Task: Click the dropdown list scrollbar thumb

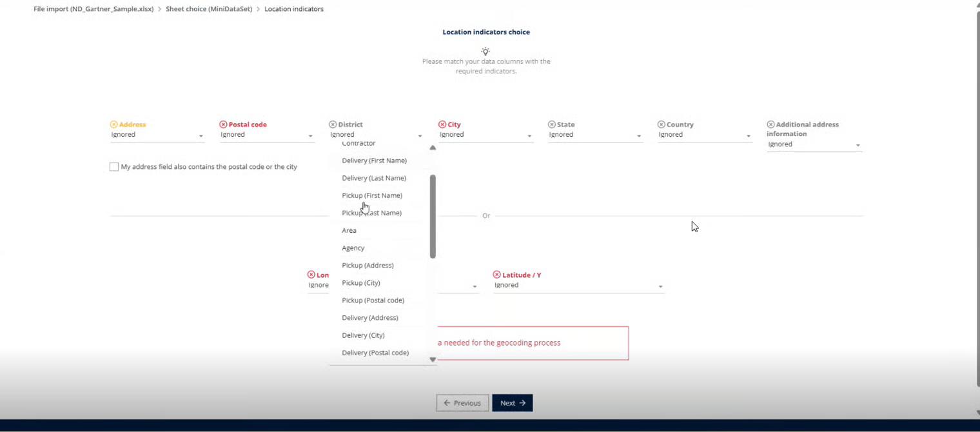Action: coord(433,216)
